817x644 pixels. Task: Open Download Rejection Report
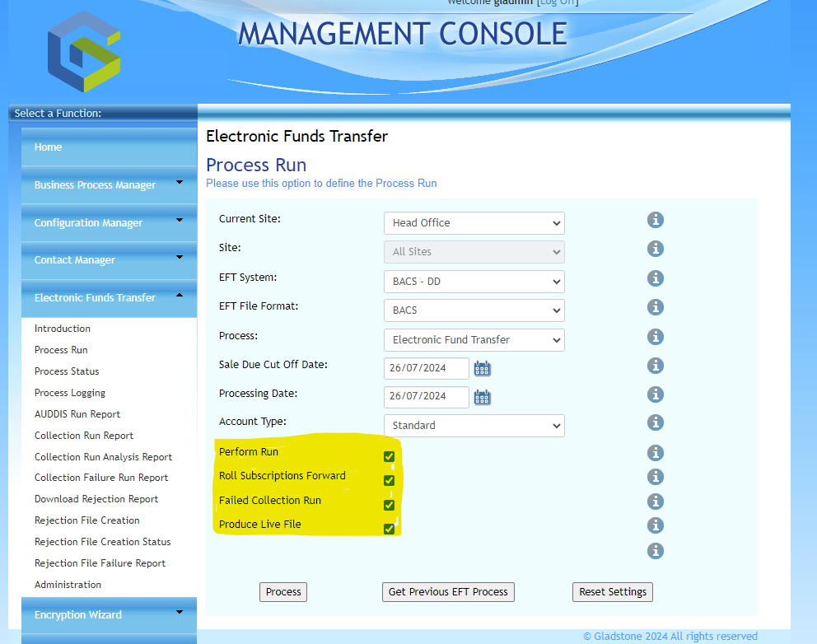tap(96, 498)
